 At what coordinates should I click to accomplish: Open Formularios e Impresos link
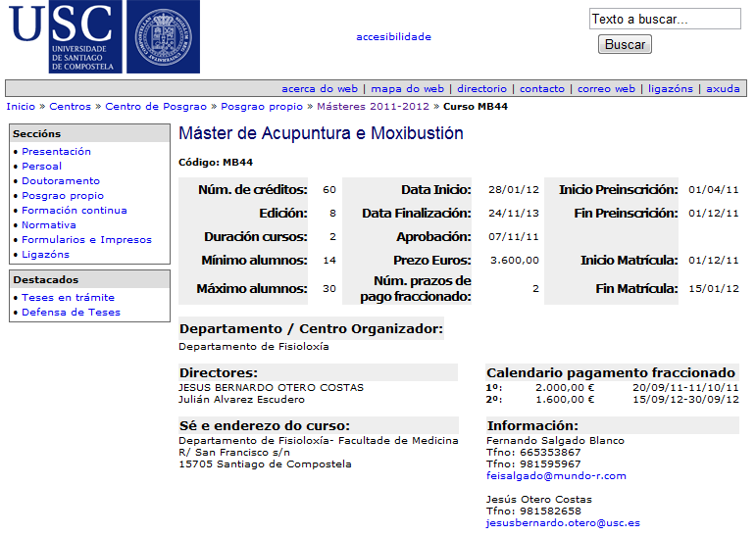pos(87,239)
